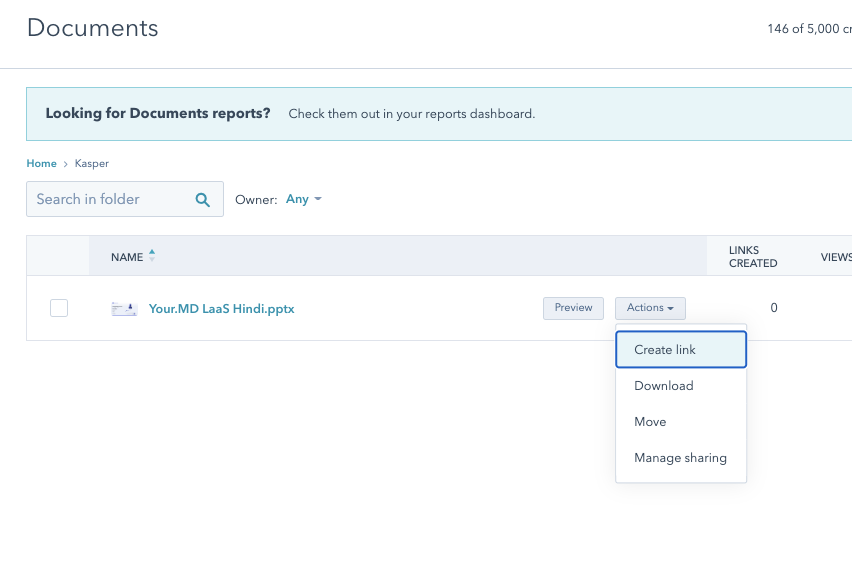Choose Create link from the Actions menu
This screenshot has height=562, width=852.
point(681,350)
